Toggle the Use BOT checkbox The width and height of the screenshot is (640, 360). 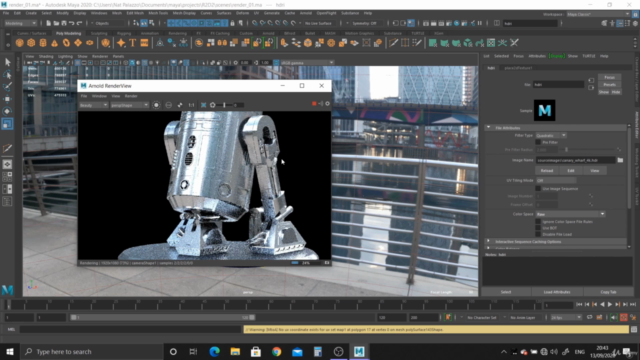538,228
